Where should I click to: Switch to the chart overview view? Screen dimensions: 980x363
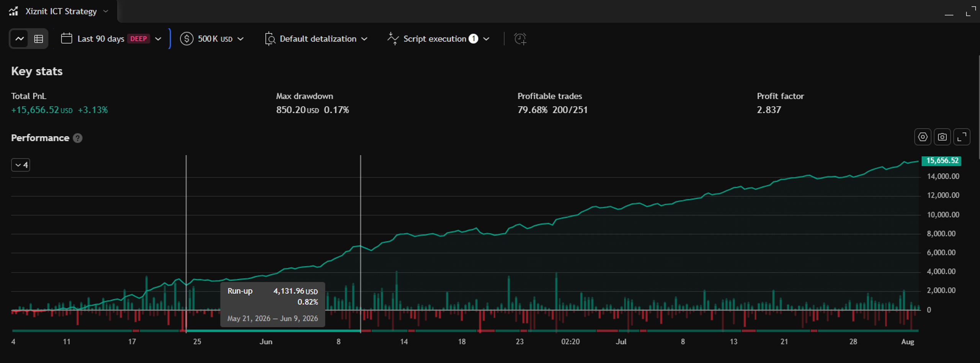click(20, 39)
